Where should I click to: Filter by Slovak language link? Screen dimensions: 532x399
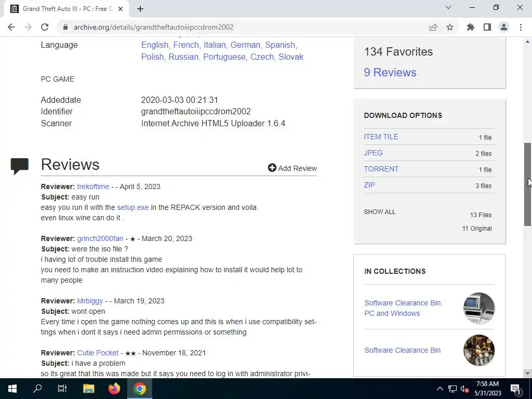coord(291,57)
